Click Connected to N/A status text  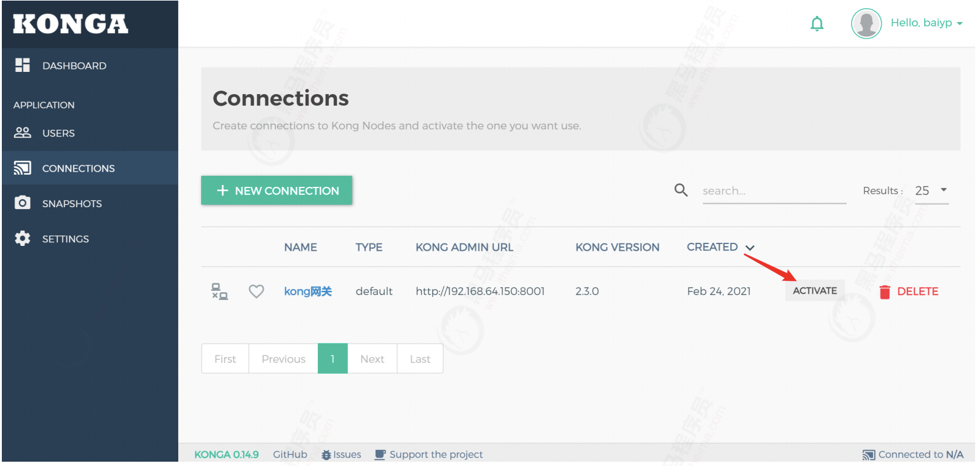point(920,454)
